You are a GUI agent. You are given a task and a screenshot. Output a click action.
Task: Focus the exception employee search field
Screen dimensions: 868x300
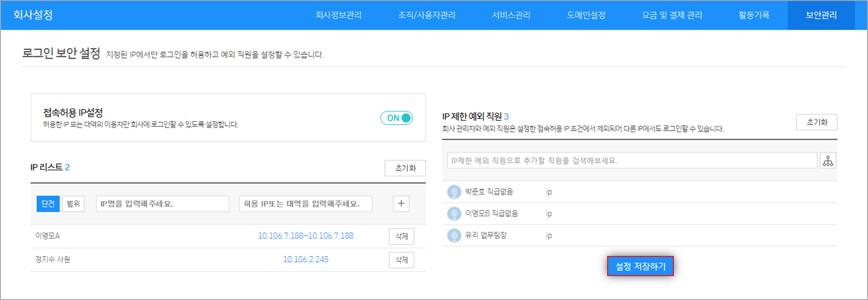click(x=631, y=160)
